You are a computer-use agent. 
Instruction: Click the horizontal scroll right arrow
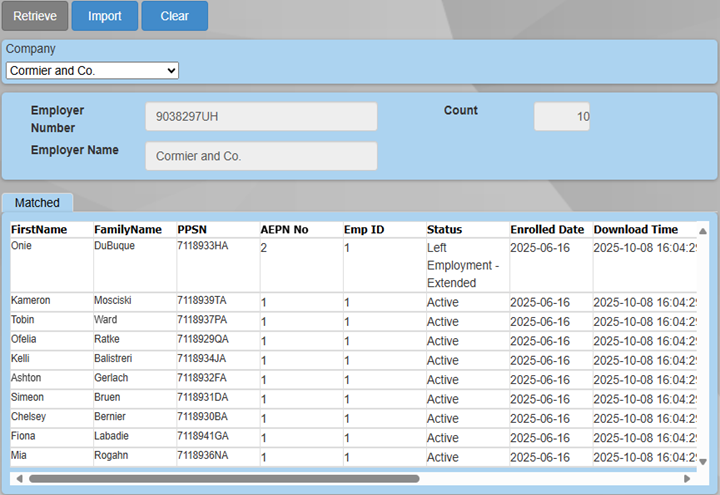pyautogui.click(x=687, y=479)
